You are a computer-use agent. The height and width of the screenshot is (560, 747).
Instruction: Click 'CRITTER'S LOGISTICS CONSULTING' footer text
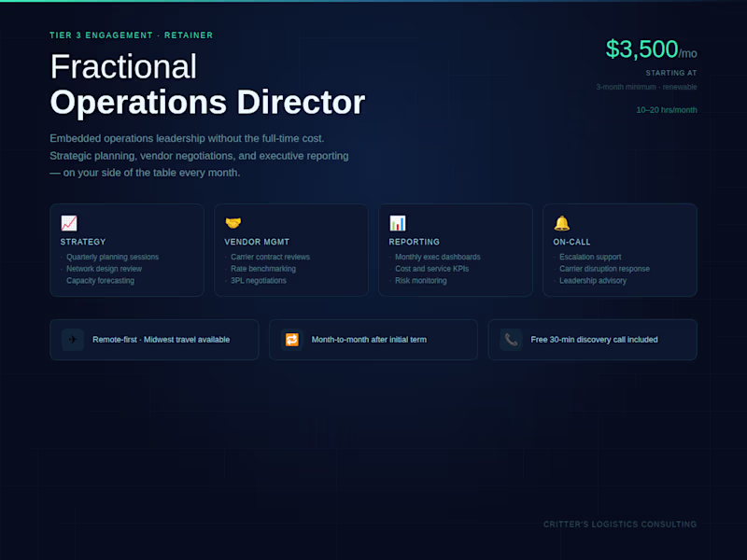620,525
